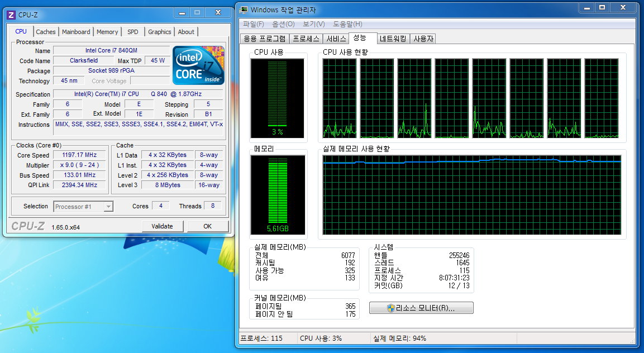This screenshot has height=353, width=644.
Task: Click the Threads count field showing 8
Action: (213, 206)
